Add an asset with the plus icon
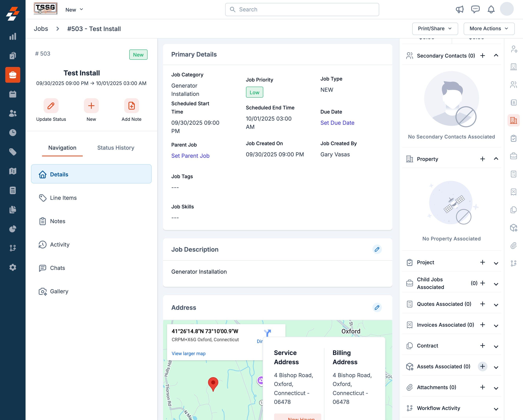This screenshot has height=420, width=523. 483,366
